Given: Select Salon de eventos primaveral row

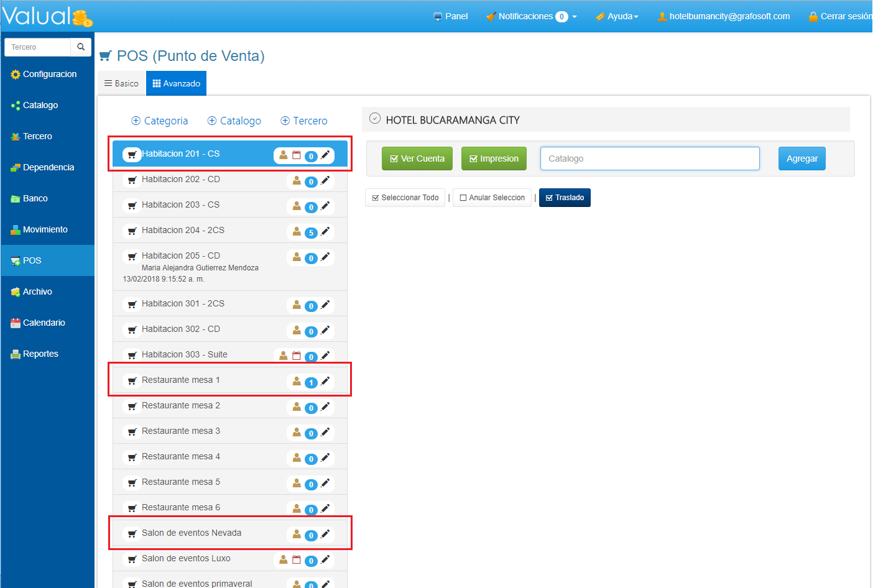Looking at the screenshot, I should tap(230, 580).
